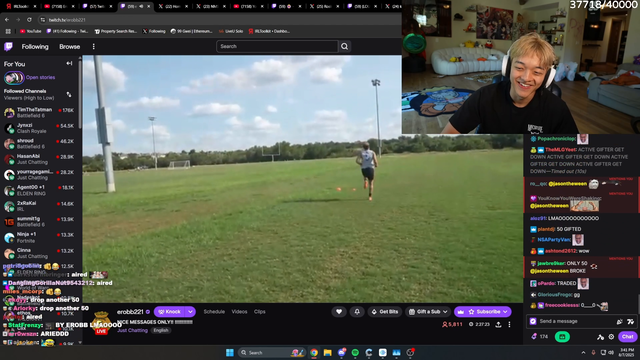
Task: Change followed channels sort order
Action: (x=69, y=94)
